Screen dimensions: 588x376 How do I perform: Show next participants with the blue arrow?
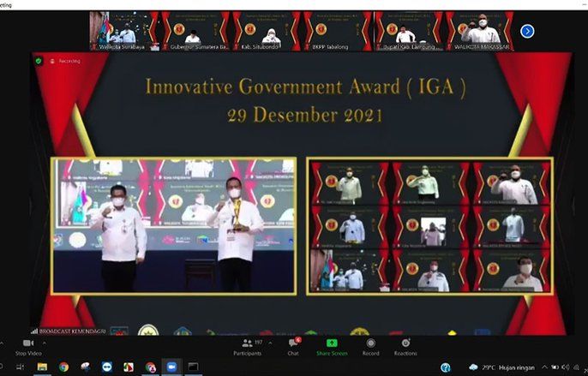pyautogui.click(x=527, y=31)
